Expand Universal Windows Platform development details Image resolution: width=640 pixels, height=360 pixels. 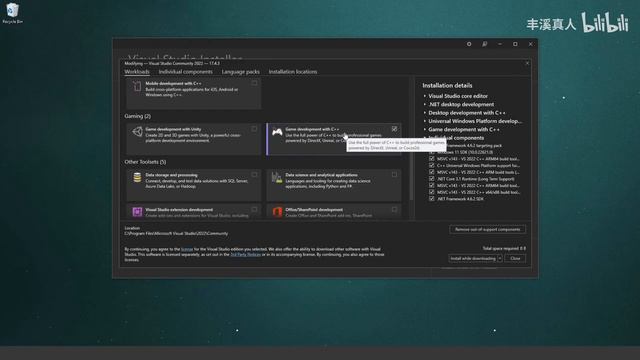click(425, 121)
